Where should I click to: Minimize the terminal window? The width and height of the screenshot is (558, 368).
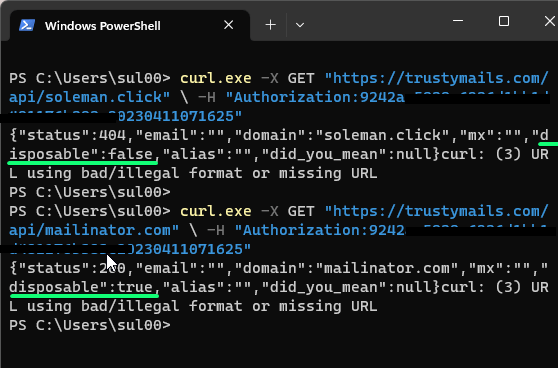[x=458, y=21]
